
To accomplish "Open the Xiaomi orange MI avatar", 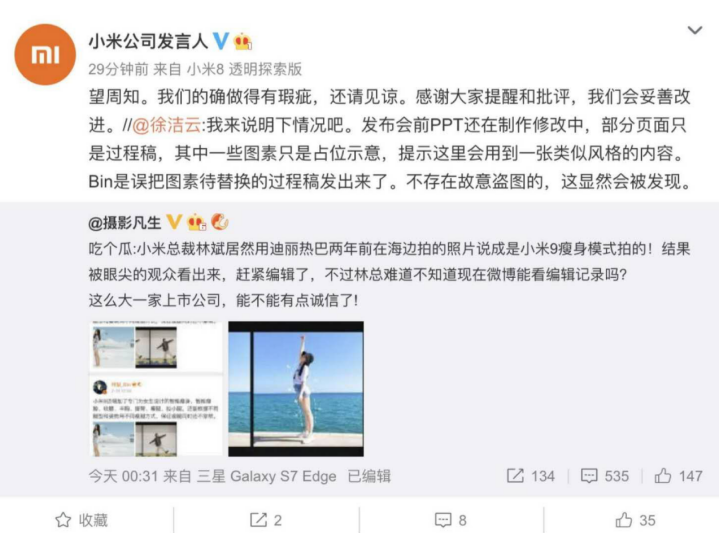I will [45, 54].
